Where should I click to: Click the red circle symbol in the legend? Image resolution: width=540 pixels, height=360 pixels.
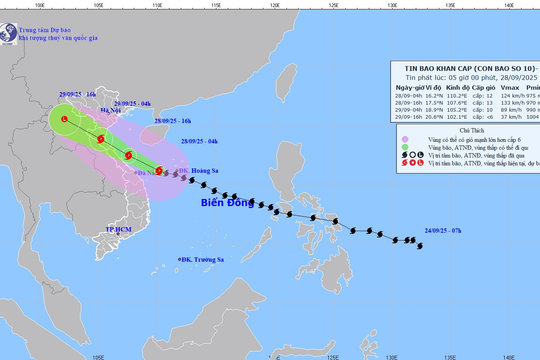click(x=413, y=163)
